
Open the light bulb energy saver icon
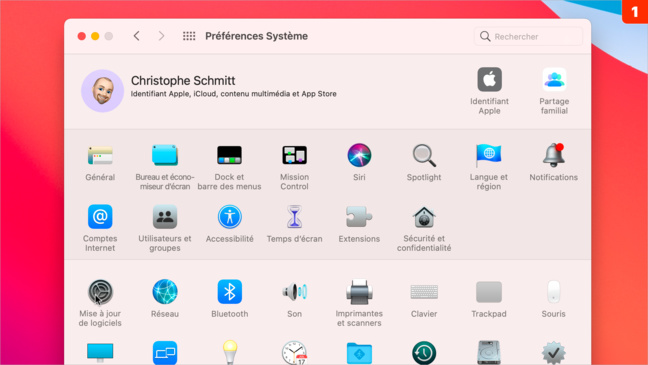230,352
